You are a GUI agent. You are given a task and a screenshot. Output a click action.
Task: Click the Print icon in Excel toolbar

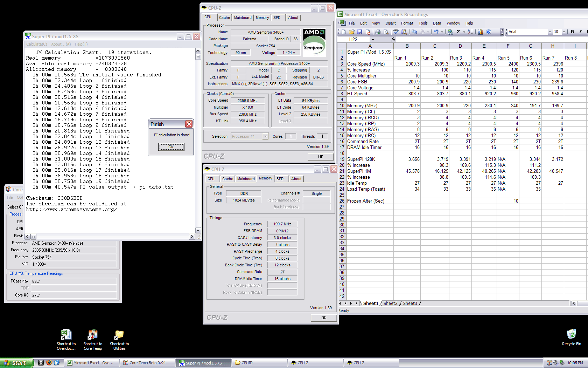point(378,32)
